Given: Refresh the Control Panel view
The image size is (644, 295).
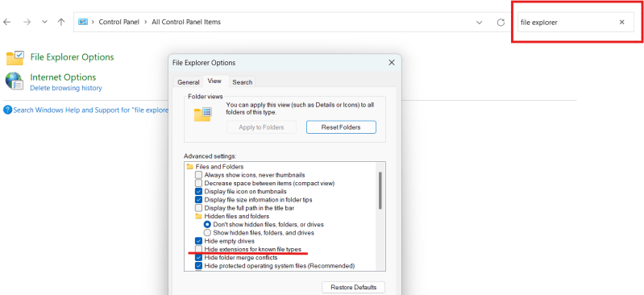Looking at the screenshot, I should pyautogui.click(x=501, y=23).
